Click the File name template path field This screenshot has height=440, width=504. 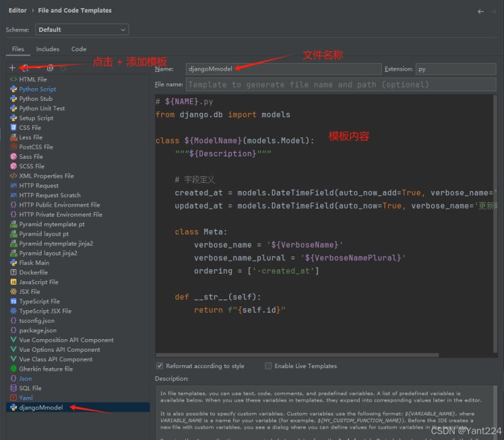[x=341, y=84]
